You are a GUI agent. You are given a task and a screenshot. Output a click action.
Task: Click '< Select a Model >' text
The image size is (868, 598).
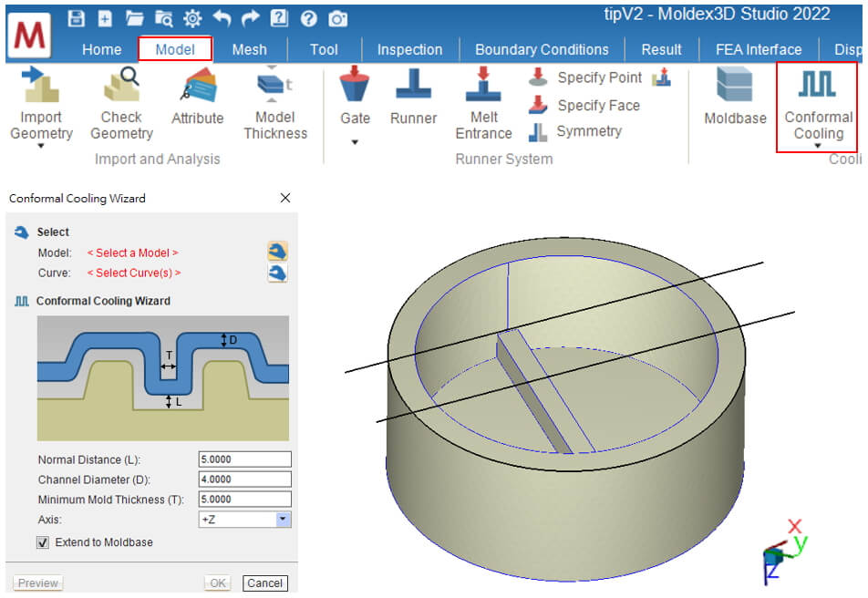tap(133, 253)
